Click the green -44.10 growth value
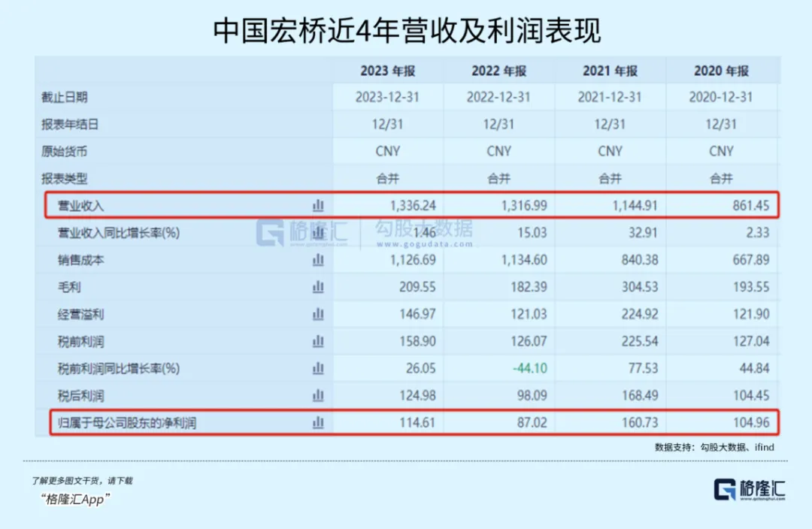Viewport: 812px width, 529px height. [x=529, y=368]
